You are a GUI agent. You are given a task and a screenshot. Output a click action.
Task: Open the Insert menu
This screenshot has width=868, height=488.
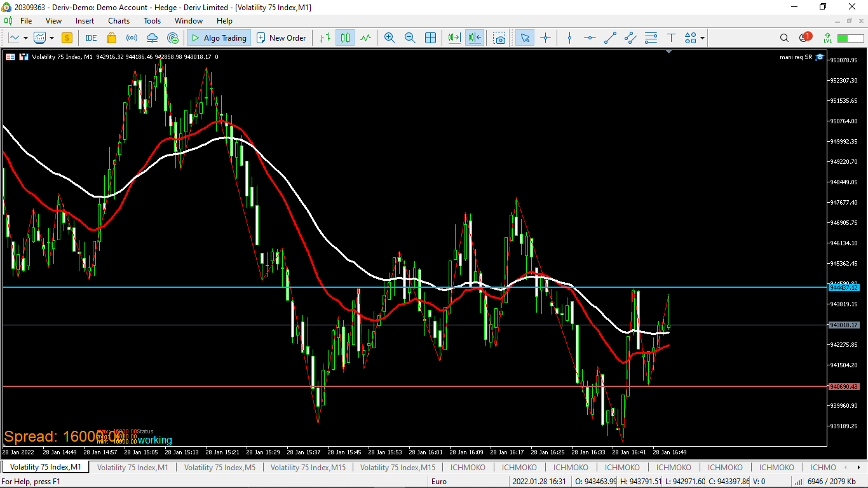[x=85, y=21]
